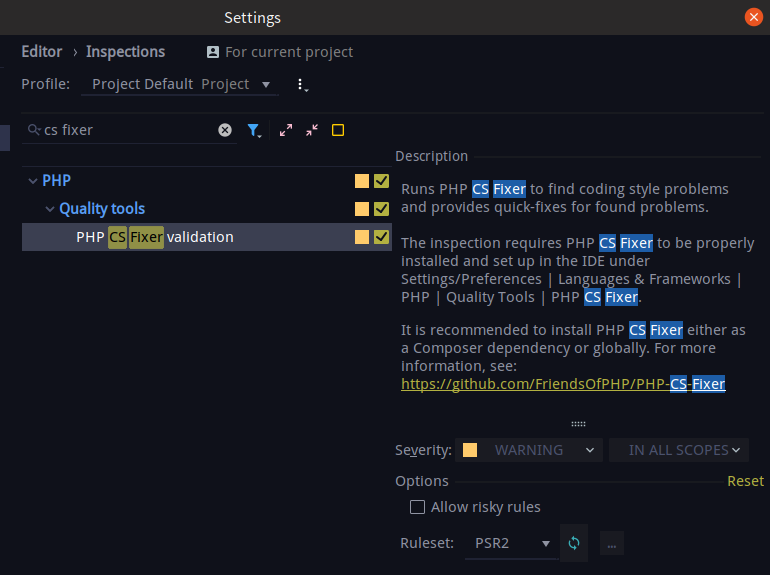Image resolution: width=770 pixels, height=575 pixels.
Task: Click the Inspections breadcrumb
Action: point(126,52)
